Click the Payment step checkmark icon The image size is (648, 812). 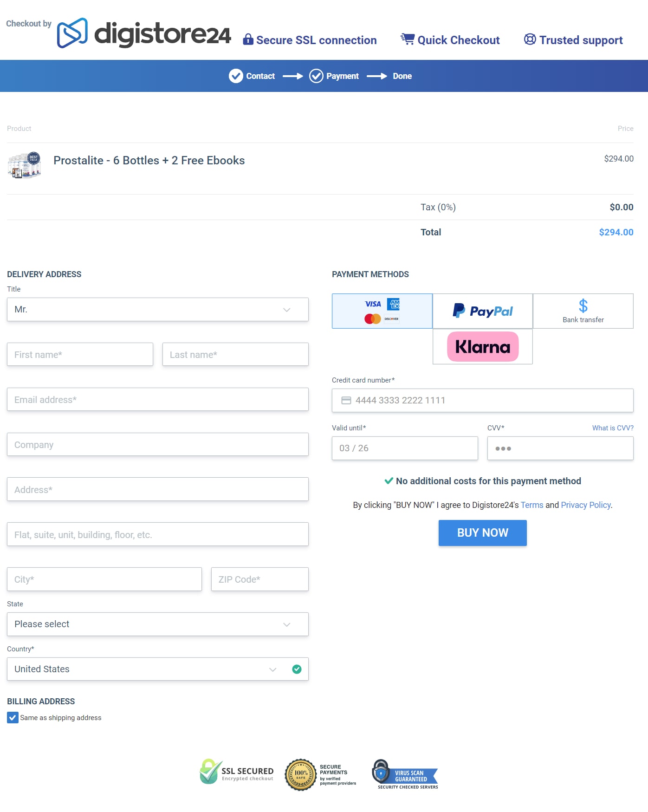click(316, 76)
